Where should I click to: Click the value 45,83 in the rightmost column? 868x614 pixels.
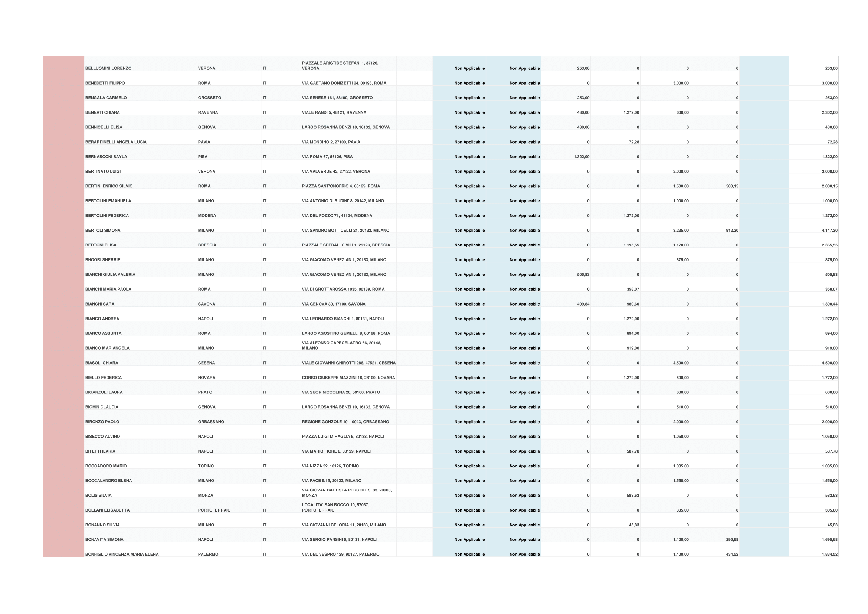tap(832, 526)
